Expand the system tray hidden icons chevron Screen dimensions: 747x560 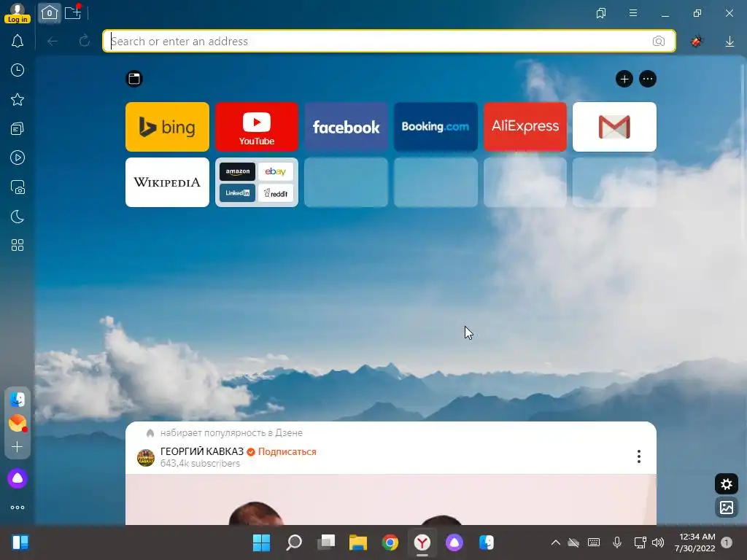[555, 542]
